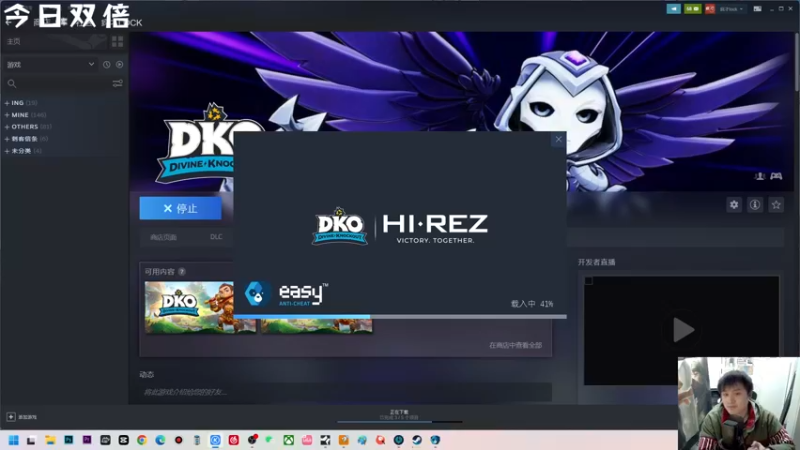Show ready-to-play games icon
Image resolution: width=800 pixels, height=450 pixels.
(119, 65)
